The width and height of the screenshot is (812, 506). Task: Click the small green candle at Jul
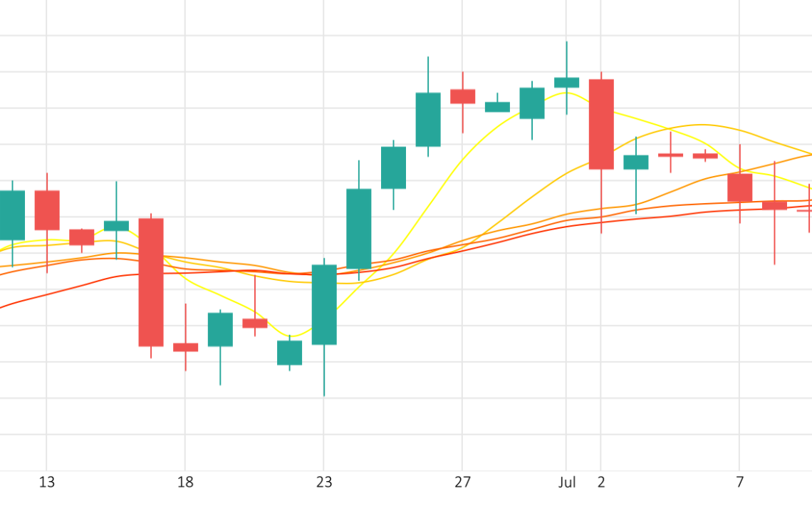567,83
